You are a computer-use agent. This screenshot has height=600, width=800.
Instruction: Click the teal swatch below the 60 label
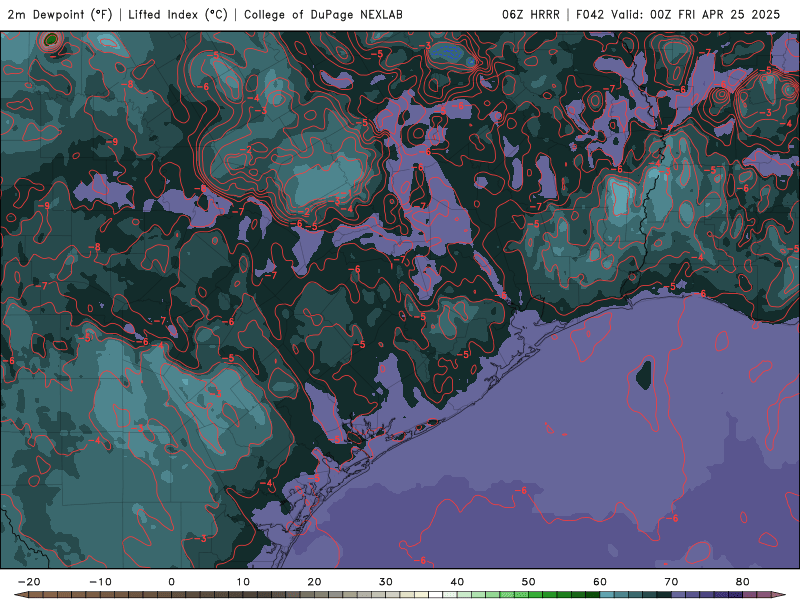coord(607,594)
